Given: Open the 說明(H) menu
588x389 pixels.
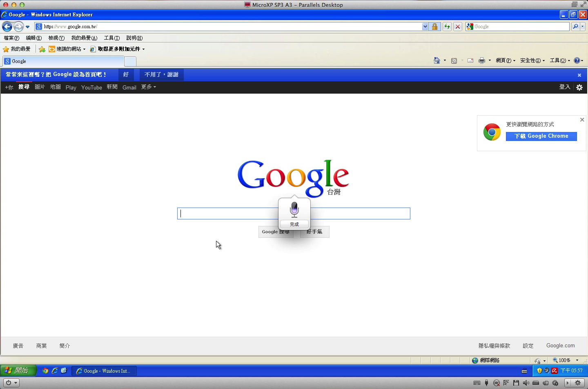Looking at the screenshot, I should (134, 38).
